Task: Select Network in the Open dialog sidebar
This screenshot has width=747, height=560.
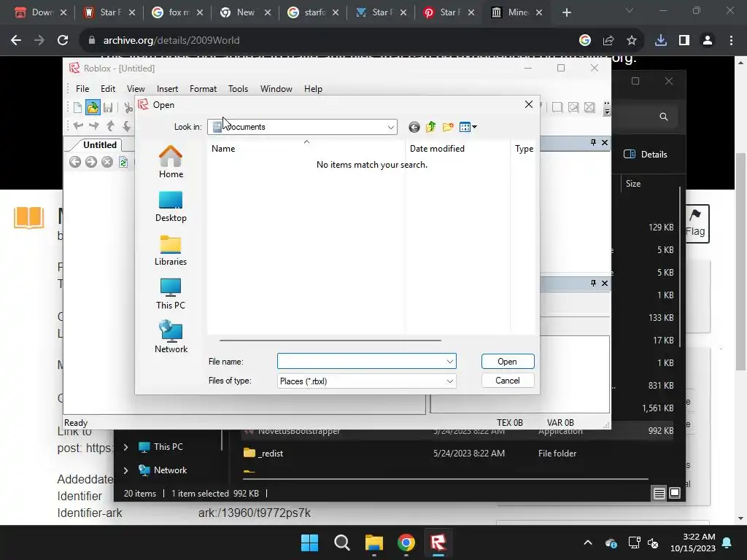Action: pos(171,337)
